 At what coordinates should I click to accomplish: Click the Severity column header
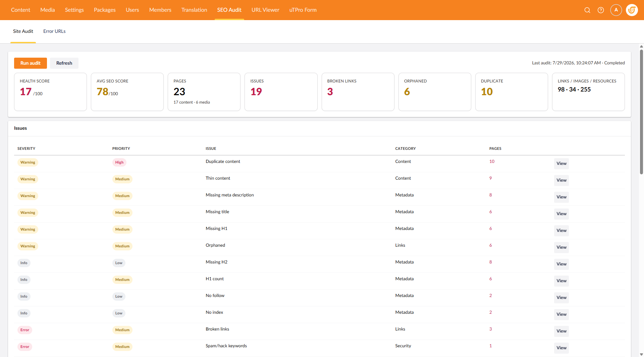(x=26, y=148)
